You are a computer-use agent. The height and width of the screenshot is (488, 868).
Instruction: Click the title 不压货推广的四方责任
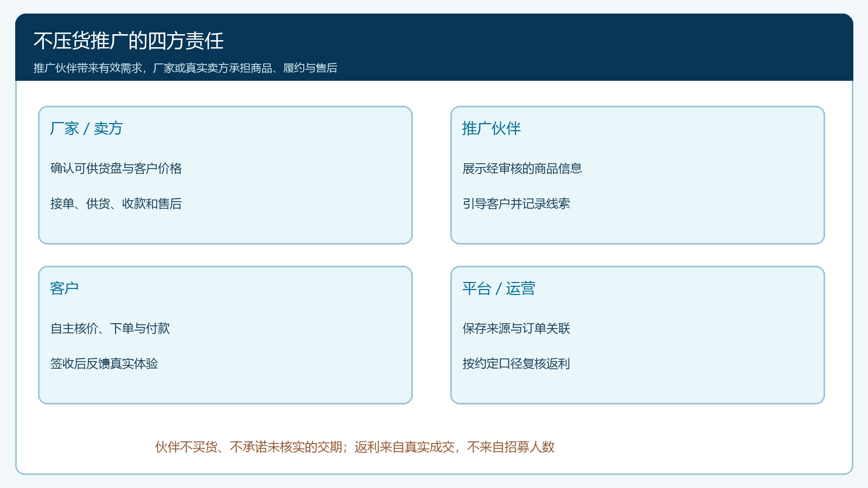pos(129,41)
